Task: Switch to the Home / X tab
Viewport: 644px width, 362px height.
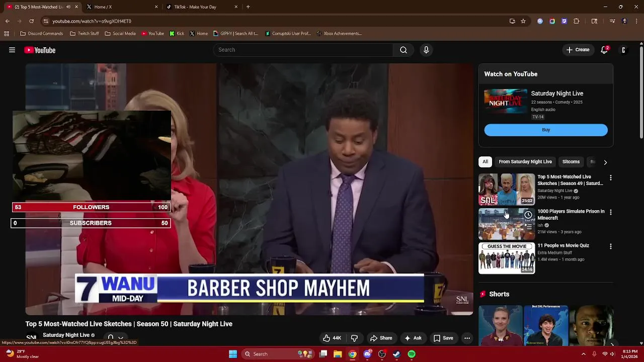Action: point(122,7)
